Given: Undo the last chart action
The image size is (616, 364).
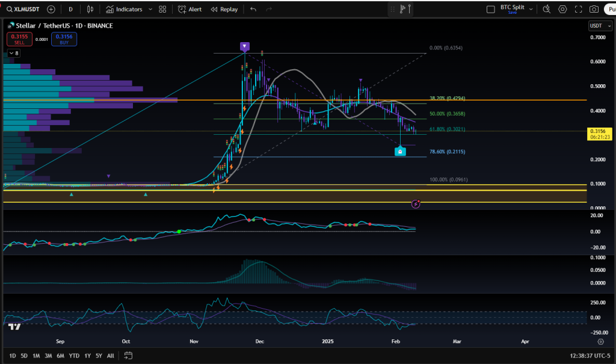Looking at the screenshot, I should (x=253, y=9).
